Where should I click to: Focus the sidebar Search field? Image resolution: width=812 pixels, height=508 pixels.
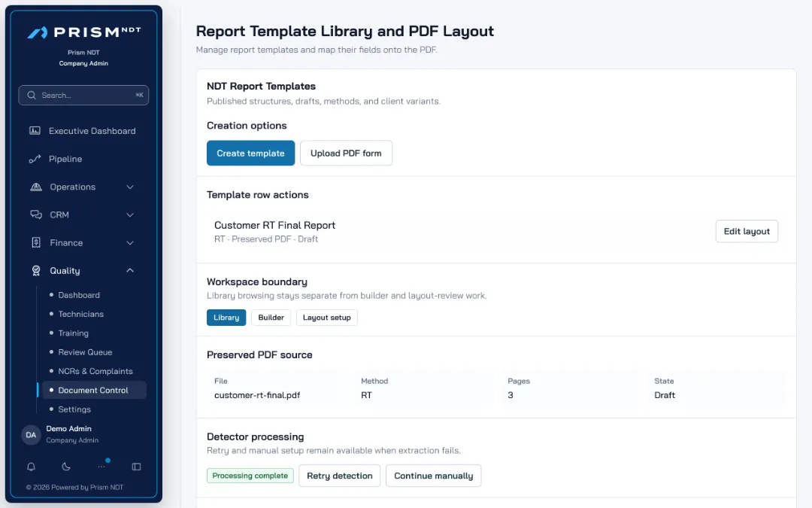click(x=84, y=96)
